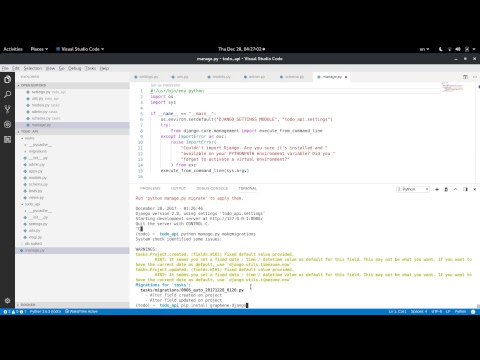Open the Explorer view in activity bar
This screenshot has height=360, width=480.
coord(7,79)
